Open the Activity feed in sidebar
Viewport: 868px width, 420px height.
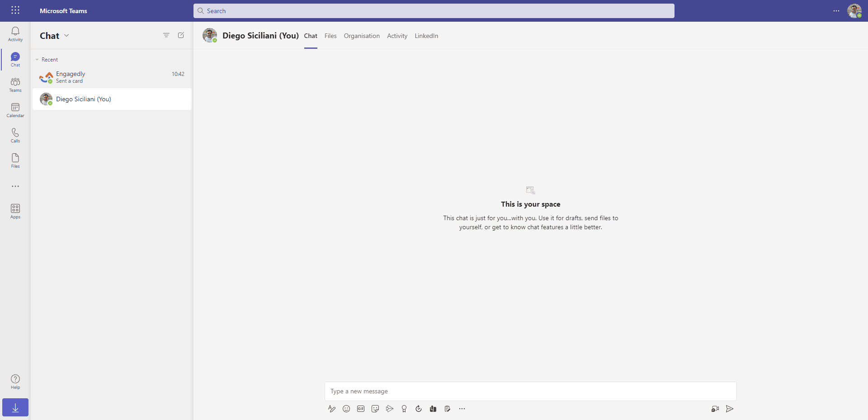click(15, 34)
